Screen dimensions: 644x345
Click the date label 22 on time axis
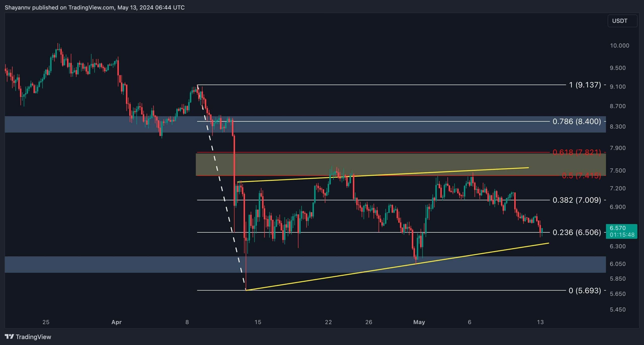coord(328,322)
